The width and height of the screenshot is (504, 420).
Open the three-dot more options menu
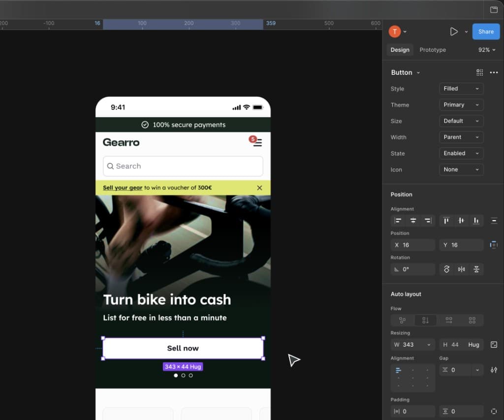click(x=494, y=72)
